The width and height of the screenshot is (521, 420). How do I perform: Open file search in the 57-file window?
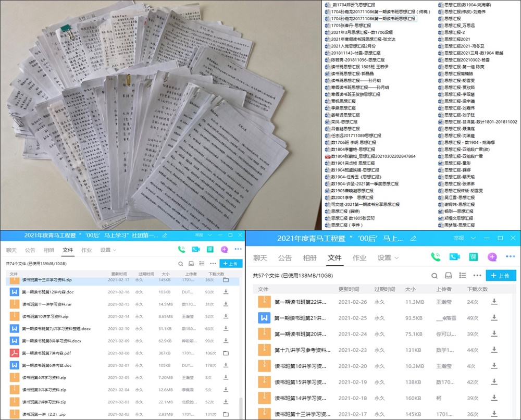[435, 275]
